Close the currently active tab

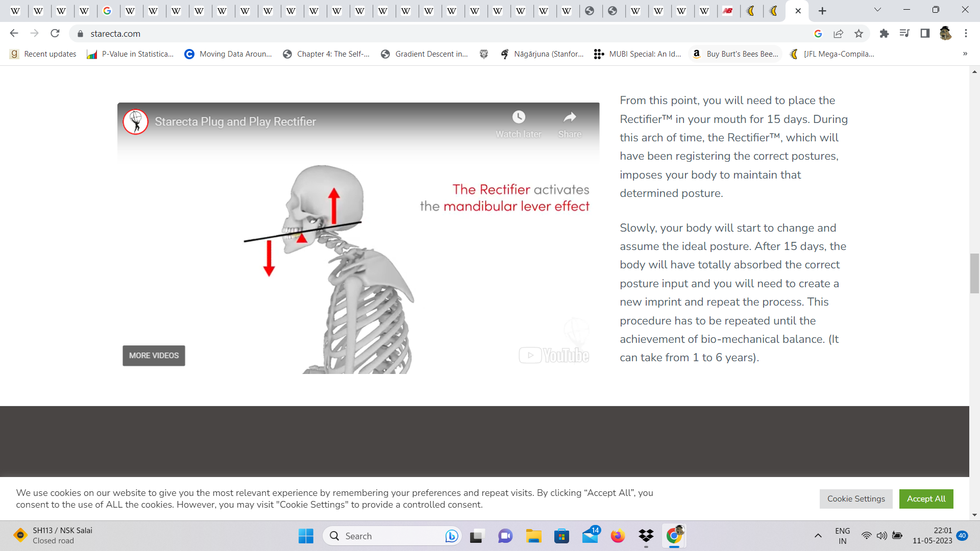(798, 11)
